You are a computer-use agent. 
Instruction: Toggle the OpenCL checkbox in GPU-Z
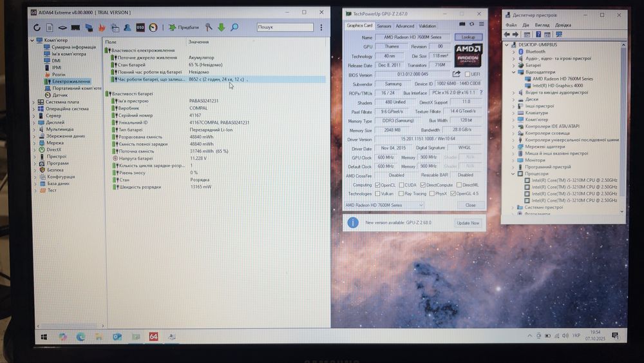[377, 185]
